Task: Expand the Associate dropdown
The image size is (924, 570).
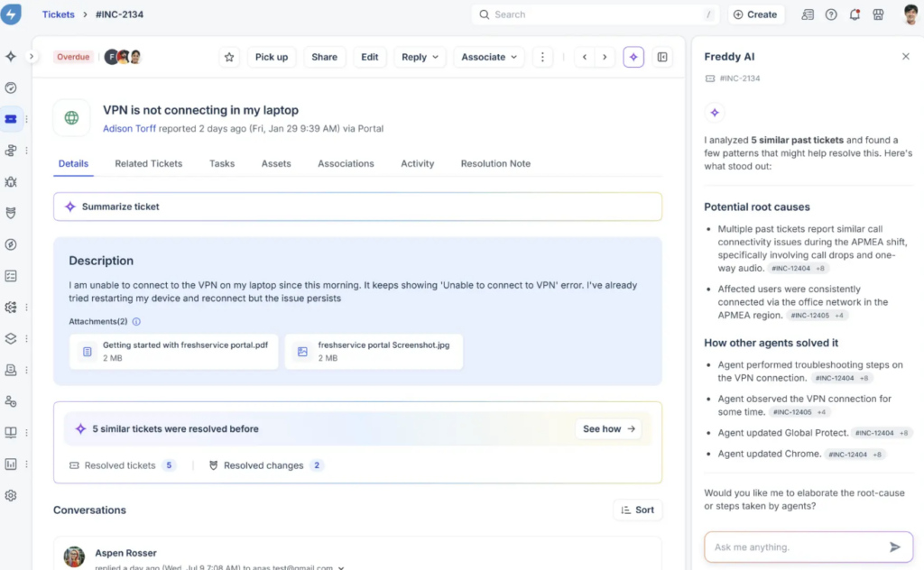Action: [489, 57]
